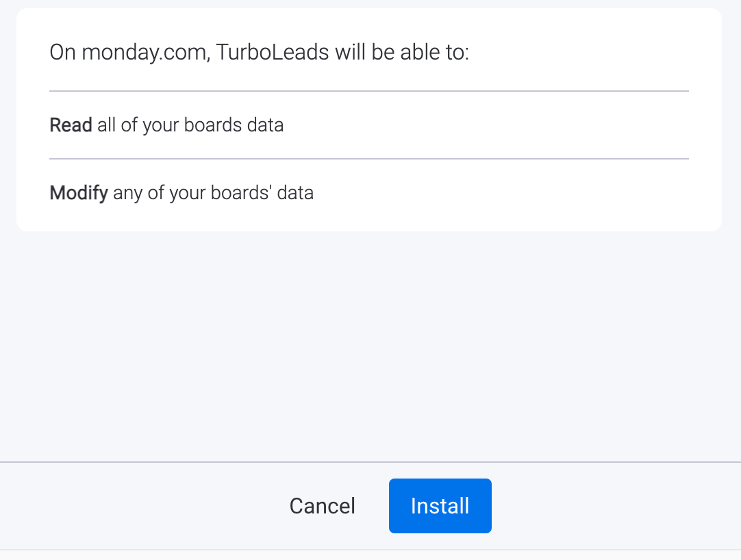Image resolution: width=741 pixels, height=560 pixels.
Task: Click 'all of your' in the Read row
Action: click(x=142, y=125)
